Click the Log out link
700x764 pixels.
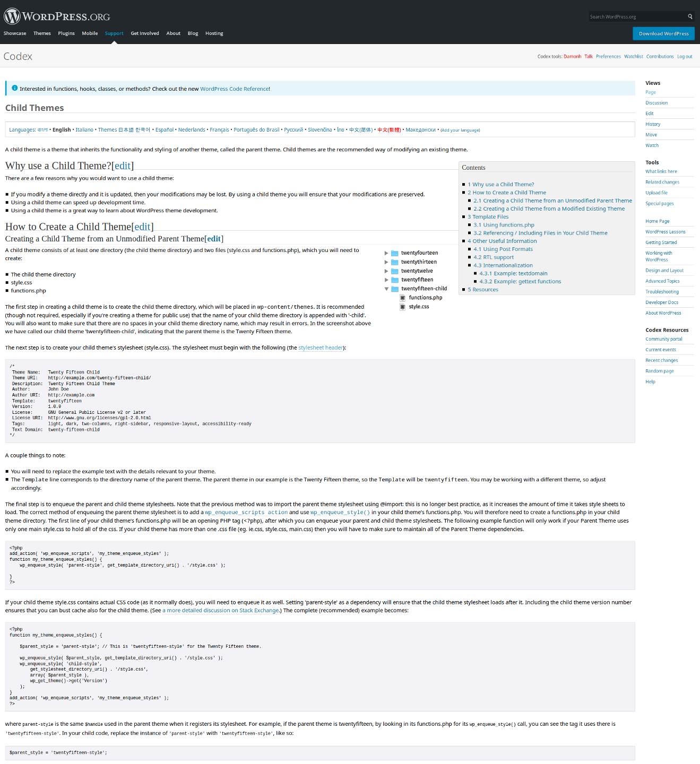coord(685,56)
